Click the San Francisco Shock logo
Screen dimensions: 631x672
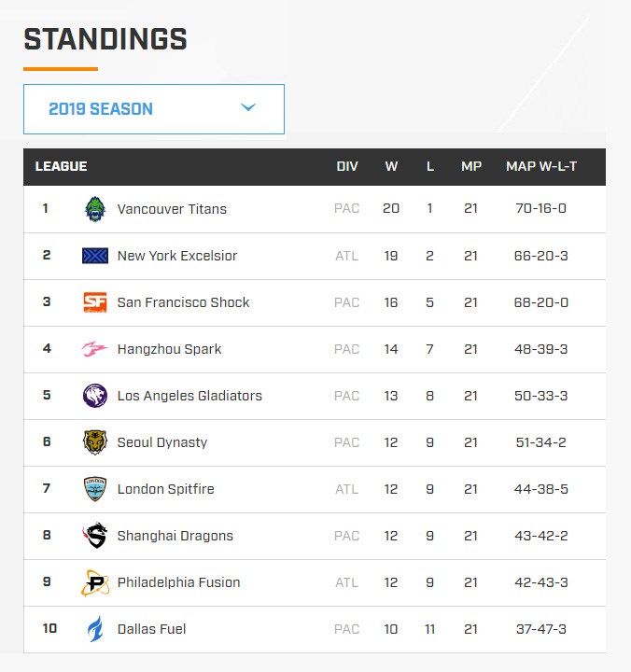[x=94, y=302]
